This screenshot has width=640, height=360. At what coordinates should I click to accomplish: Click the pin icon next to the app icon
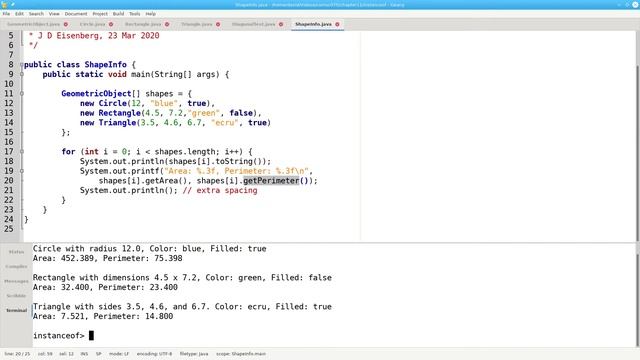pyautogui.click(x=13, y=4)
